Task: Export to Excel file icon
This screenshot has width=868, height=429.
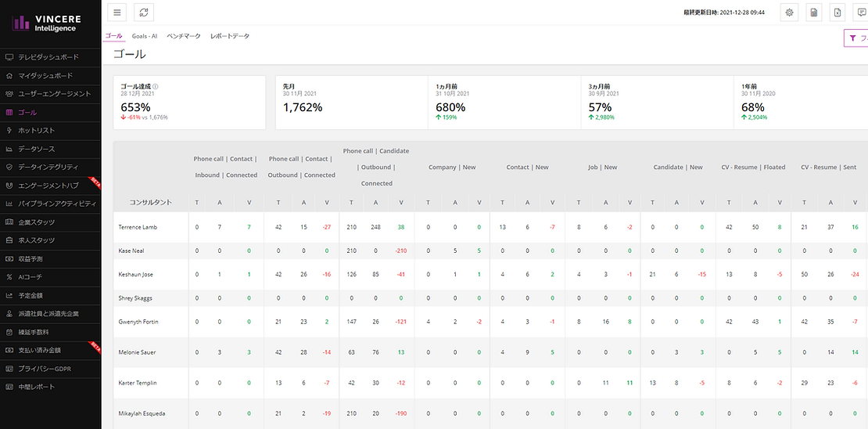Action: [838, 13]
